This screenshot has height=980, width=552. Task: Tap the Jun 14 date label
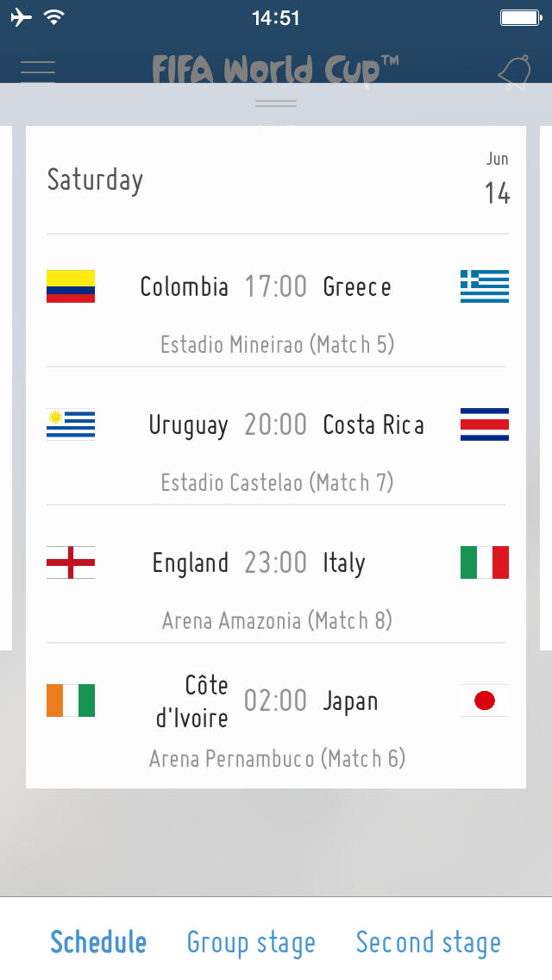coord(497,179)
